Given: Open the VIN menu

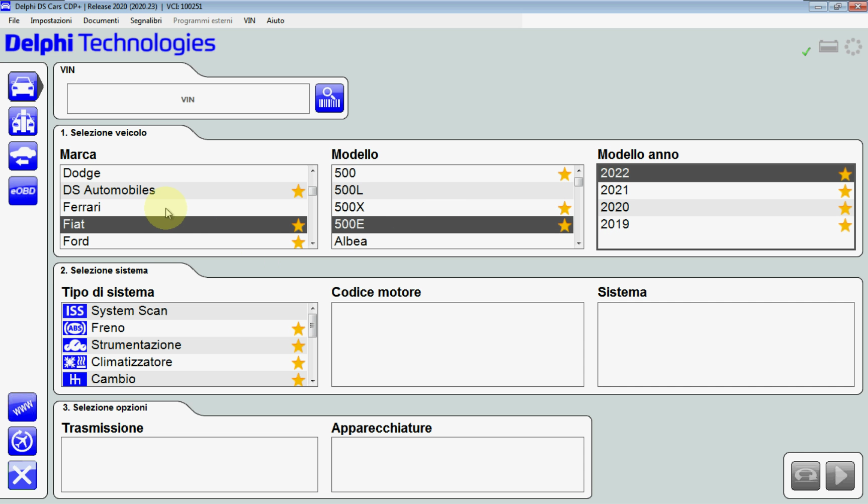Looking at the screenshot, I should point(249,21).
